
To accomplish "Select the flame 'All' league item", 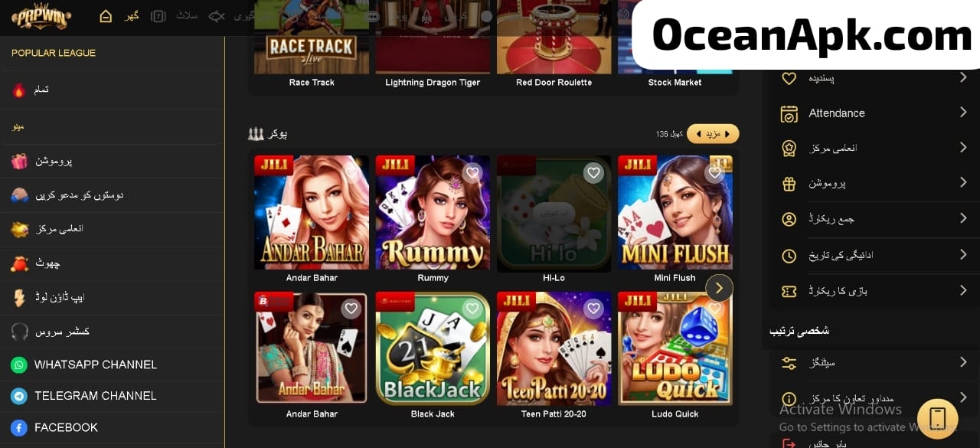I will tap(112, 90).
